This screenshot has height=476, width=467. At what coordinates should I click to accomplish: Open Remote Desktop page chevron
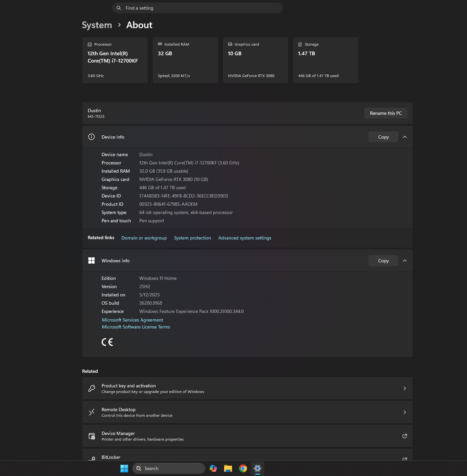click(405, 412)
